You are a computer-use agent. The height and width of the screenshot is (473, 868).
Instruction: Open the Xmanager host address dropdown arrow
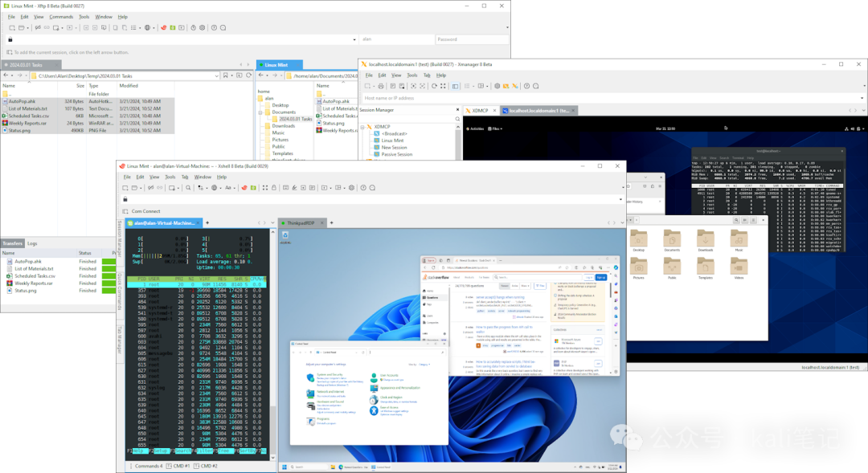(x=862, y=99)
